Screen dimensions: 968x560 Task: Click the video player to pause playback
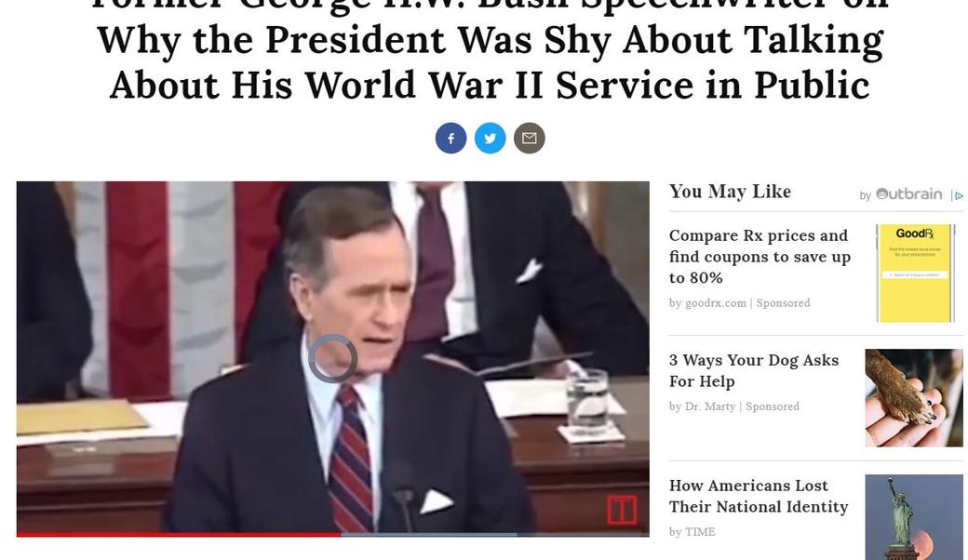click(333, 356)
